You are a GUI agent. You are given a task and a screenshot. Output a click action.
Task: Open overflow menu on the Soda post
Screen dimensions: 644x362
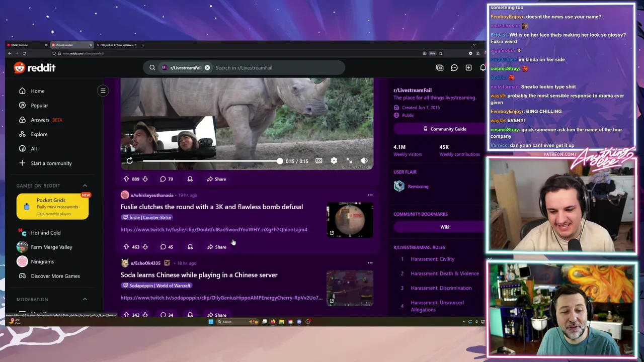[370, 263]
